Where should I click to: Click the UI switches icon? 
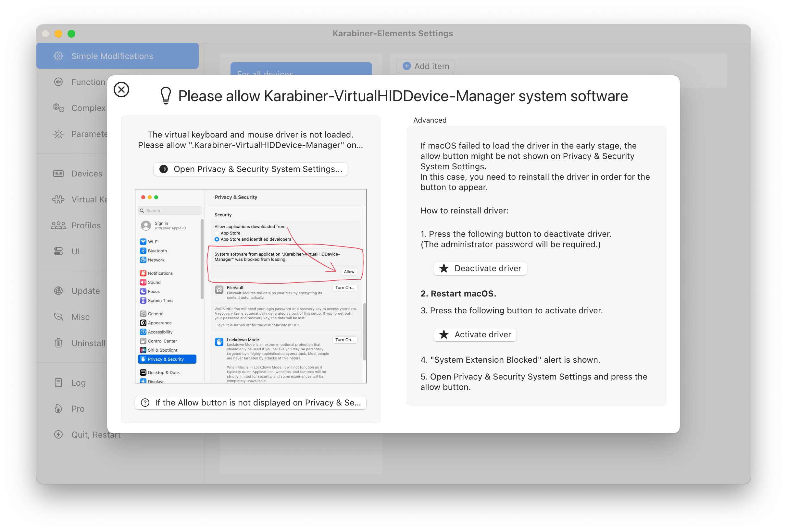coord(58,251)
